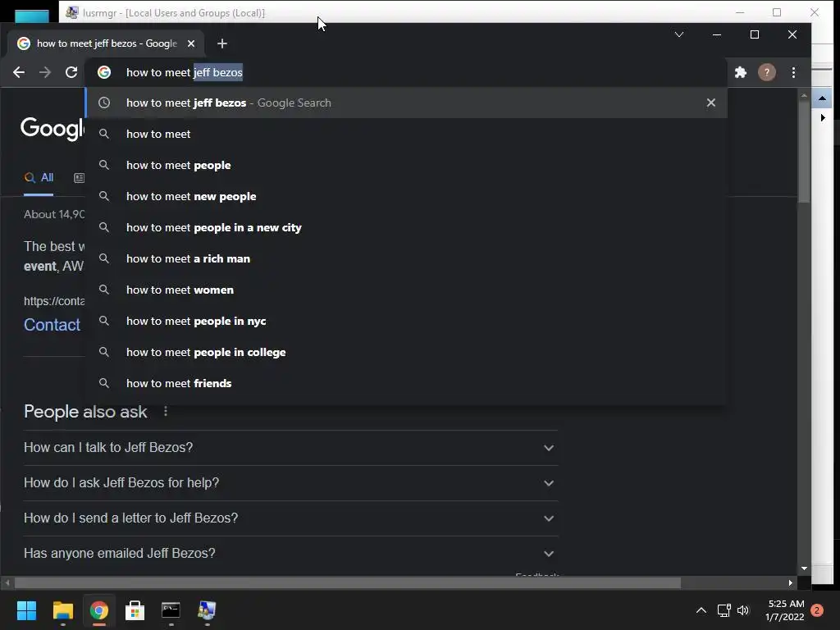840x630 pixels.
Task: Expand 'How do I send a letter to Jeff Bezos?'
Action: [x=290, y=518]
